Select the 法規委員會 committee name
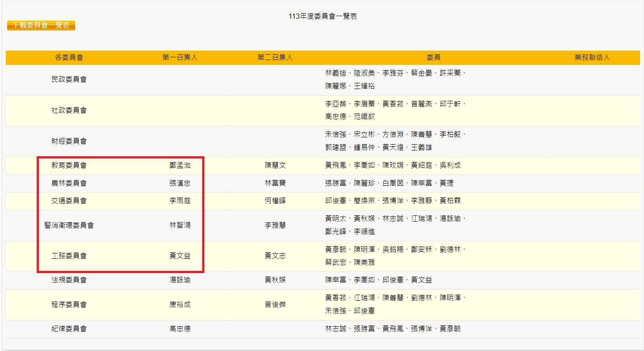The image size is (644, 351). pyautogui.click(x=69, y=280)
